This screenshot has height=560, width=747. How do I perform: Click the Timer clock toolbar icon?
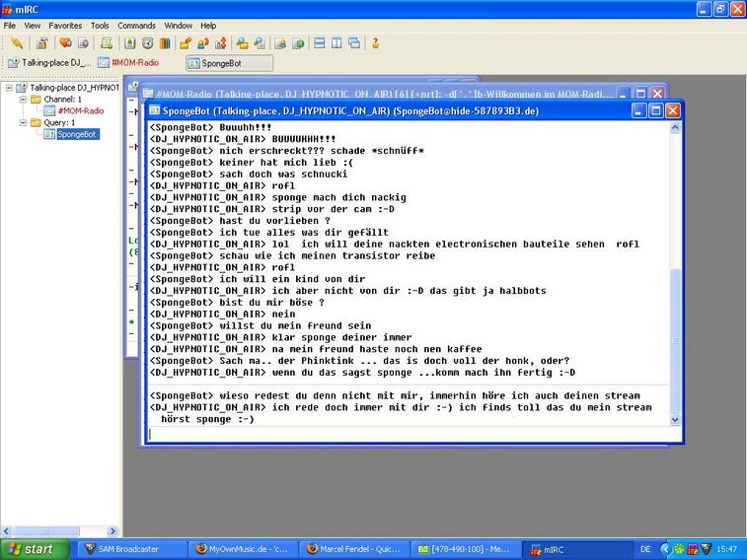coord(147,43)
